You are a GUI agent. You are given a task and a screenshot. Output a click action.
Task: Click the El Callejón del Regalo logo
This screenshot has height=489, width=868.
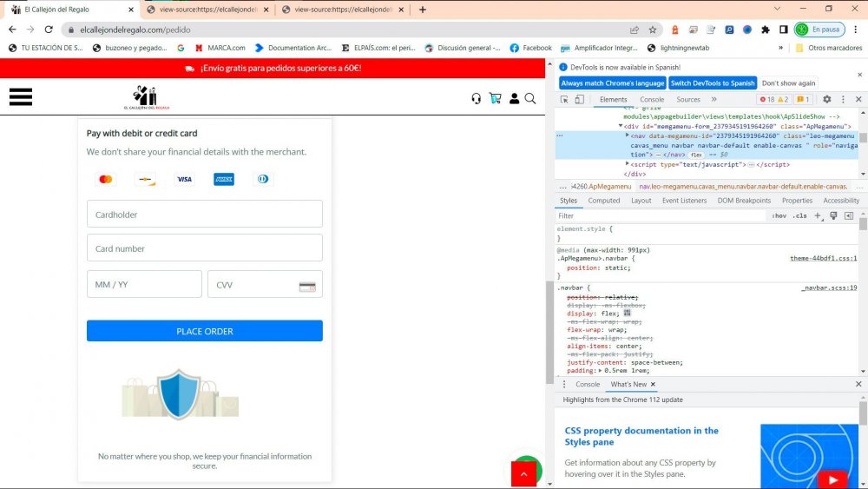point(146,98)
